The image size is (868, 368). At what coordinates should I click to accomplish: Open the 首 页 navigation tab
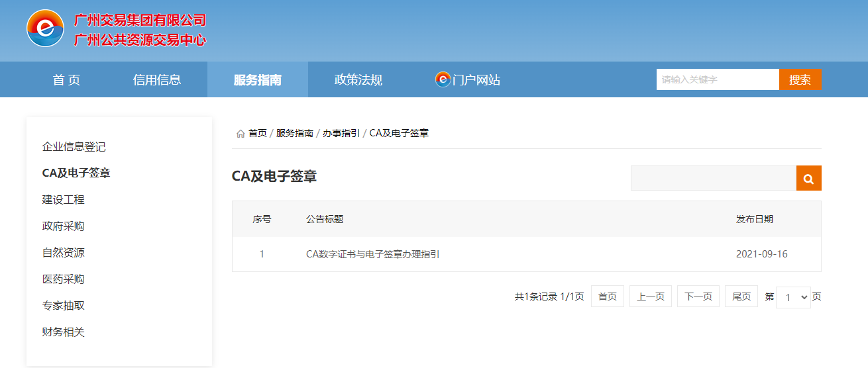click(x=66, y=80)
